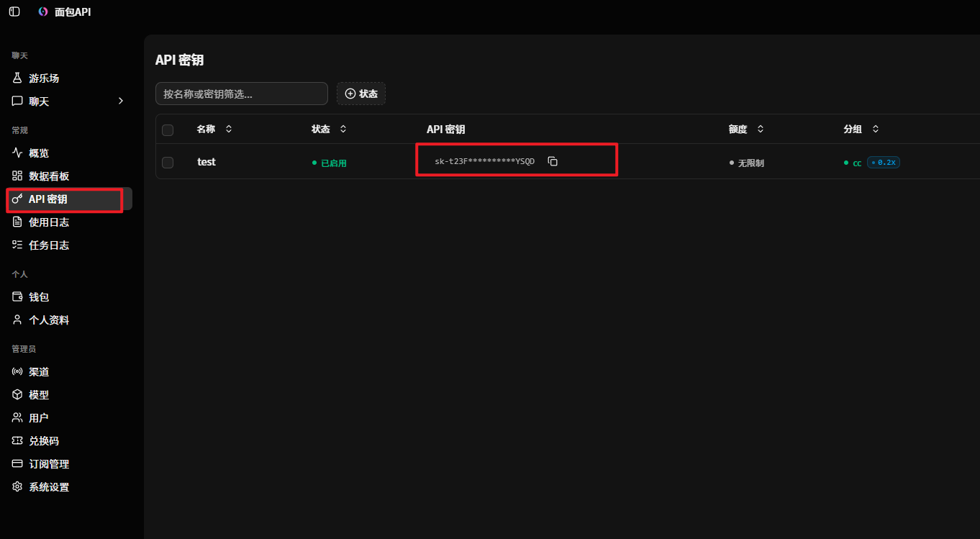
Task: Click the 面包API logo icon
Action: pos(43,12)
